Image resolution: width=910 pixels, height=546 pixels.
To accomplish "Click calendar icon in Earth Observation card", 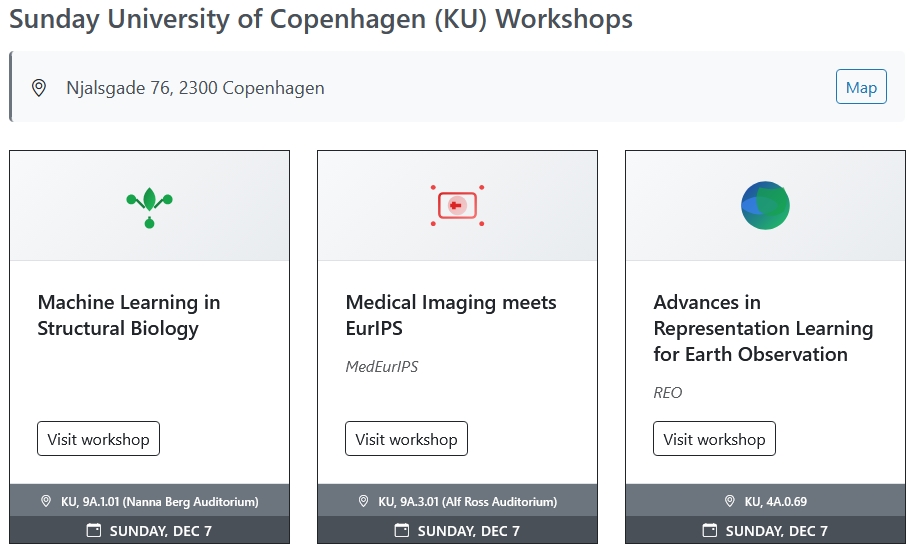I will click(710, 530).
